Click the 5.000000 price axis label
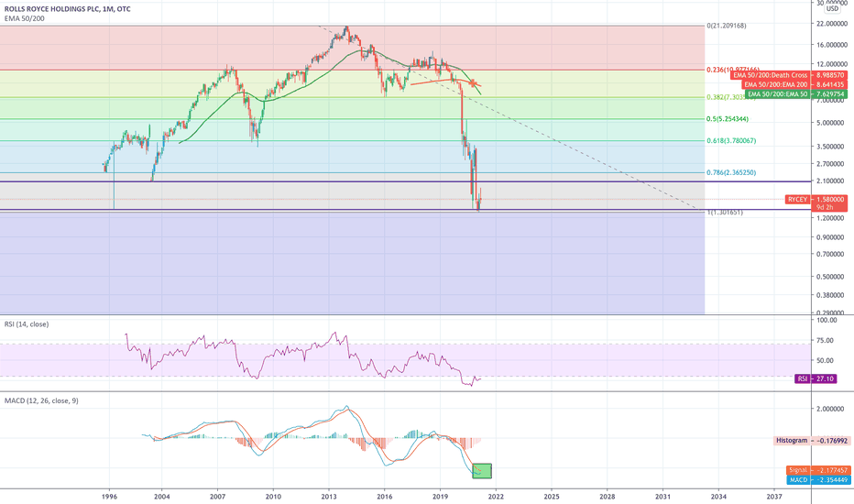Image resolution: width=854 pixels, height=504 pixels. pyautogui.click(x=830, y=123)
